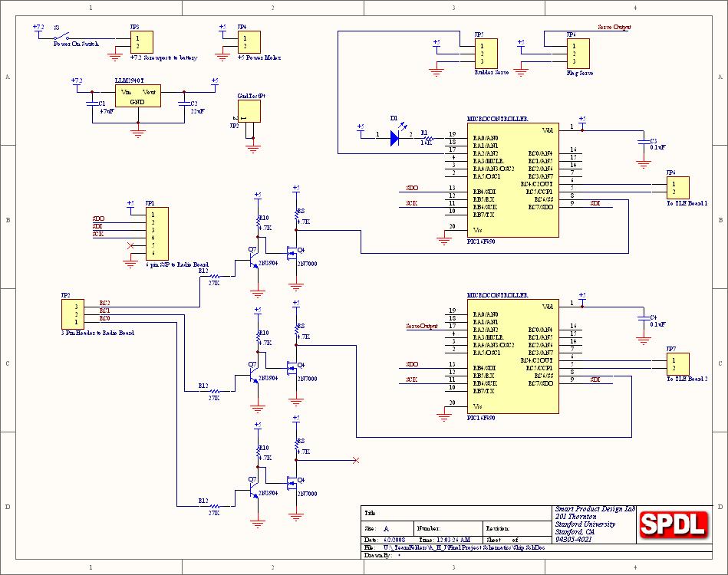Image resolution: width=728 pixels, height=575 pixels.
Task: Click the Servo Output net label above Flag Servo
Action: (614, 27)
